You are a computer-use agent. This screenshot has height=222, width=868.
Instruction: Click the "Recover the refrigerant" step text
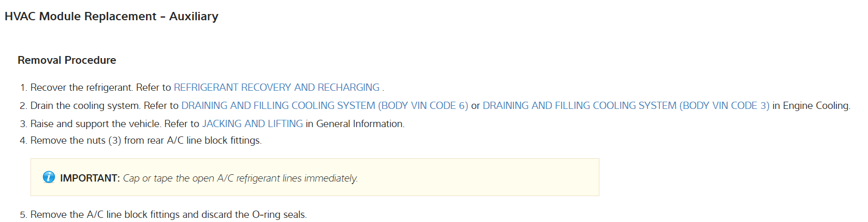coord(81,88)
